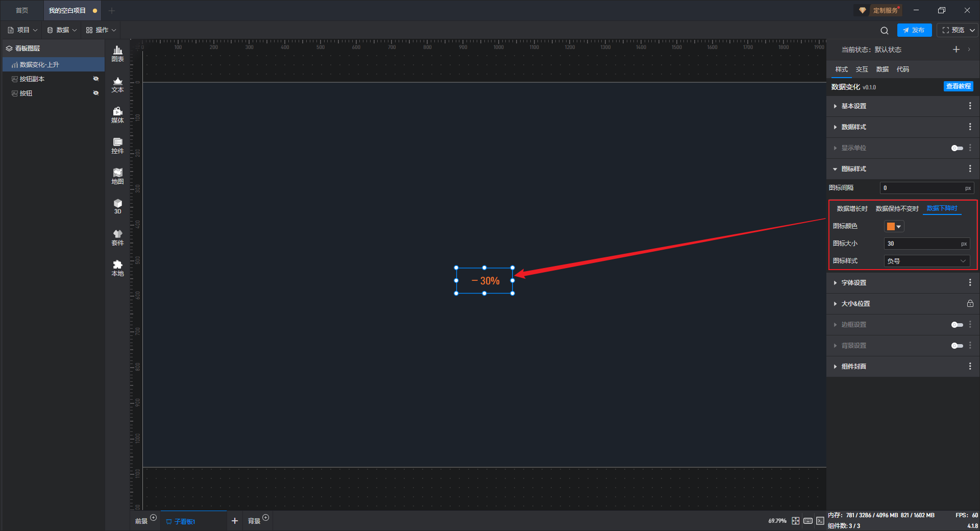Viewport: 980px width, 531px height.
Task: Open the 文本 text components panel
Action: (117, 84)
